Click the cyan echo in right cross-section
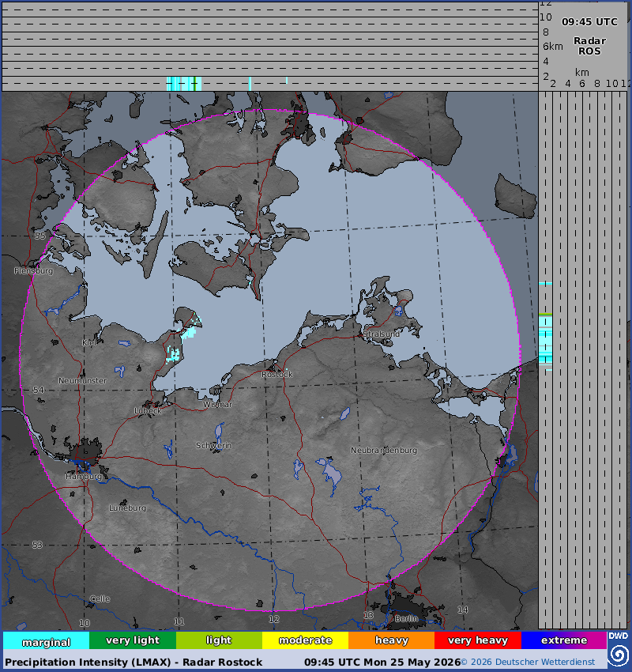This screenshot has height=672, width=632. point(546,340)
